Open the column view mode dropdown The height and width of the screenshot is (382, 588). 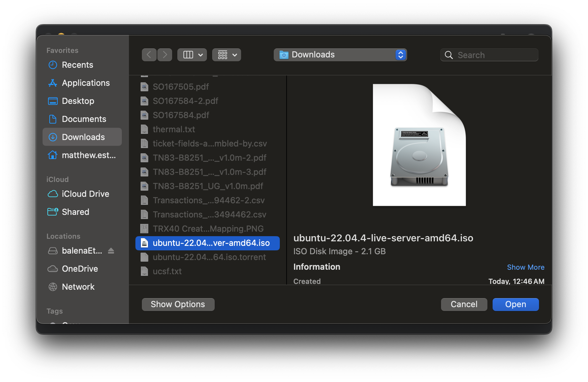(192, 55)
